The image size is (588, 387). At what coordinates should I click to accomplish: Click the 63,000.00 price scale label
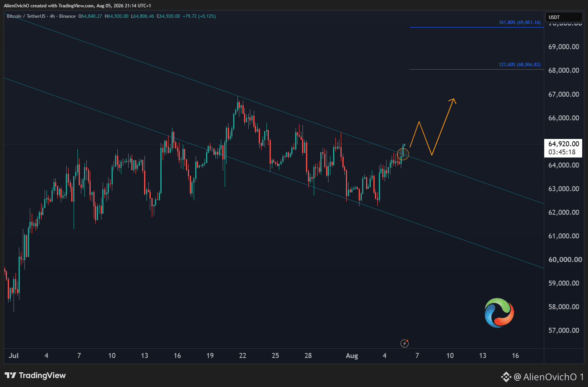tap(564, 189)
